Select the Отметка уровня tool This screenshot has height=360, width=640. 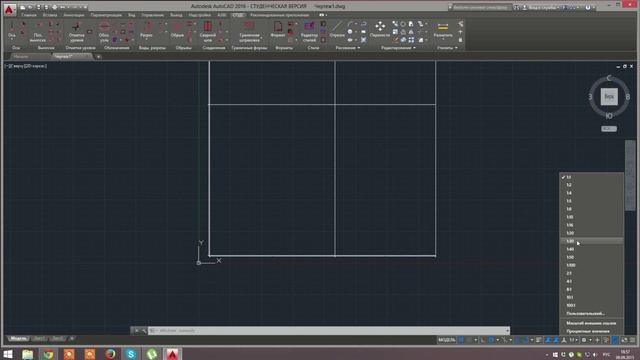pos(76,32)
